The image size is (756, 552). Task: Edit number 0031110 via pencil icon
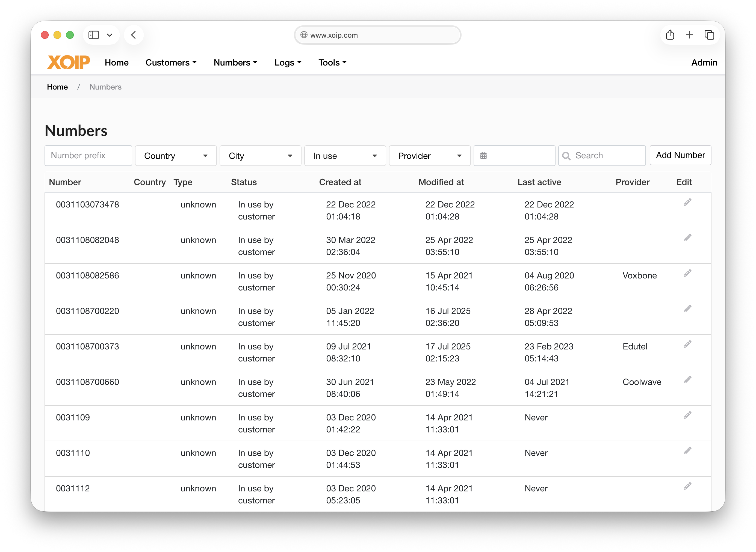687,450
